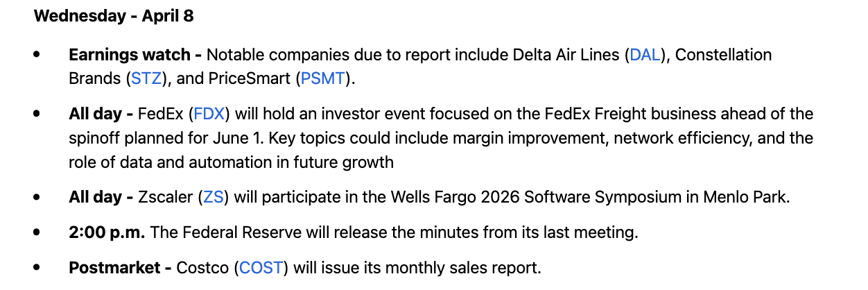
Task: Click the PriceSmart company name
Action: 250,78
